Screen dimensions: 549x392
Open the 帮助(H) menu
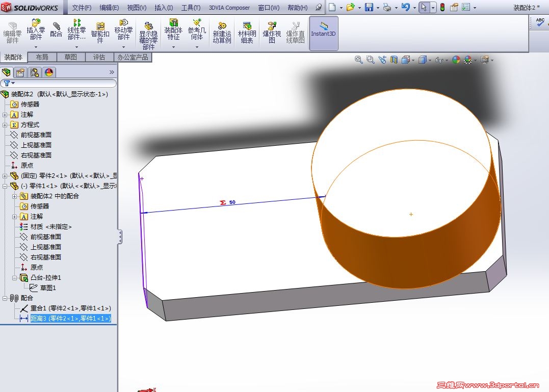point(297,7)
